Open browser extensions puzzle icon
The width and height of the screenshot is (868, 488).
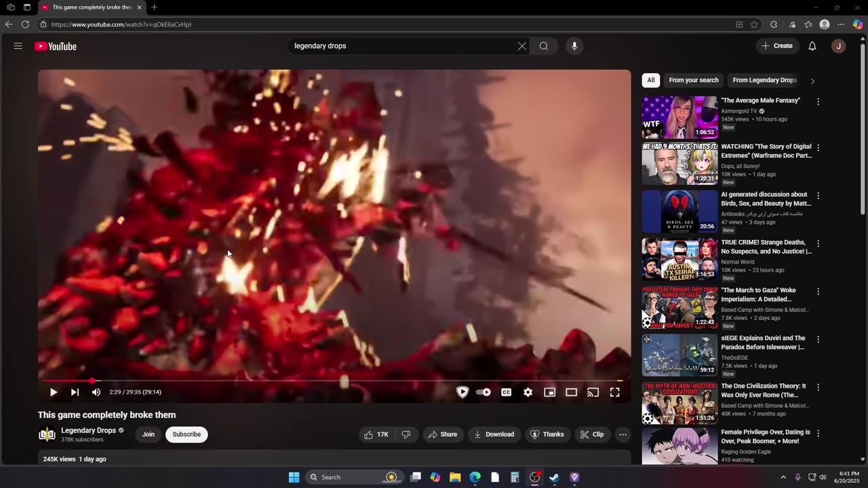coord(774,24)
